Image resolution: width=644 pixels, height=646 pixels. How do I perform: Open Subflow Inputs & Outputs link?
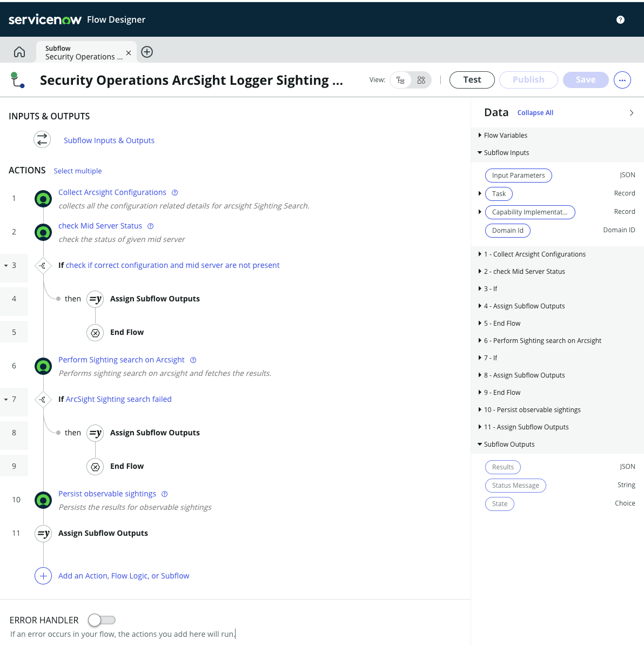[109, 140]
